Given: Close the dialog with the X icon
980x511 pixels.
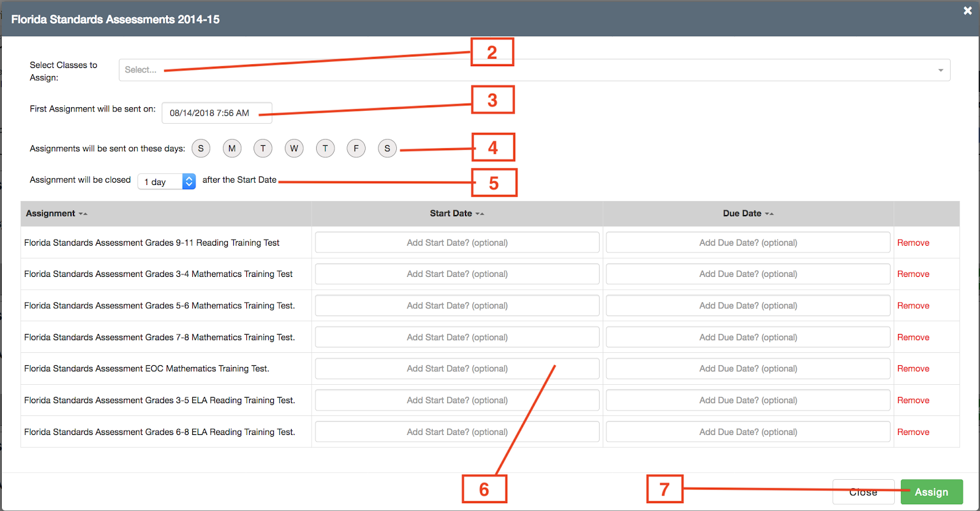Looking at the screenshot, I should point(968,10).
